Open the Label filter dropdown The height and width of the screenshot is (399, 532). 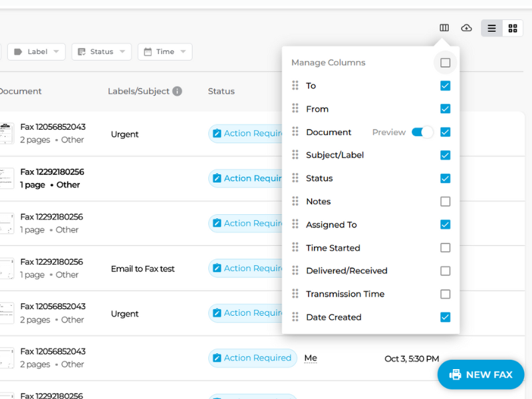(36, 51)
